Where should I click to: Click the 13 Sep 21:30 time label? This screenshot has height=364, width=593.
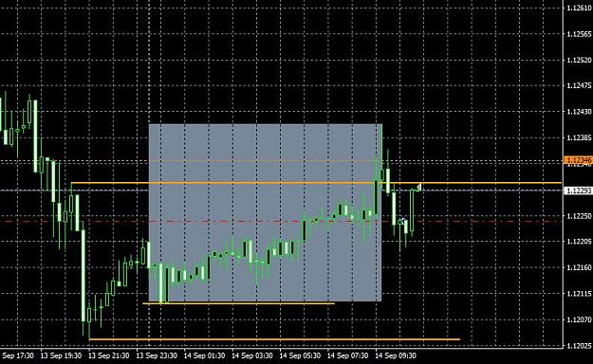click(108, 355)
